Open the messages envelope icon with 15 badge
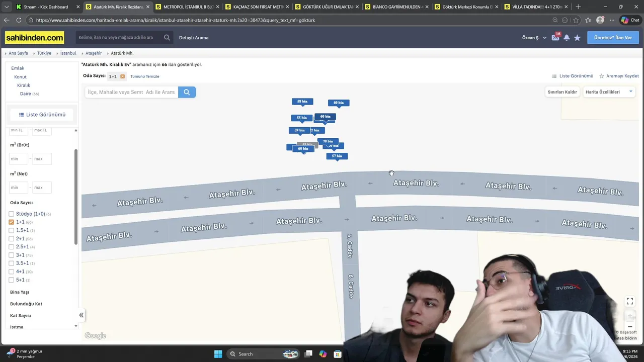644x362 pixels. tap(555, 37)
